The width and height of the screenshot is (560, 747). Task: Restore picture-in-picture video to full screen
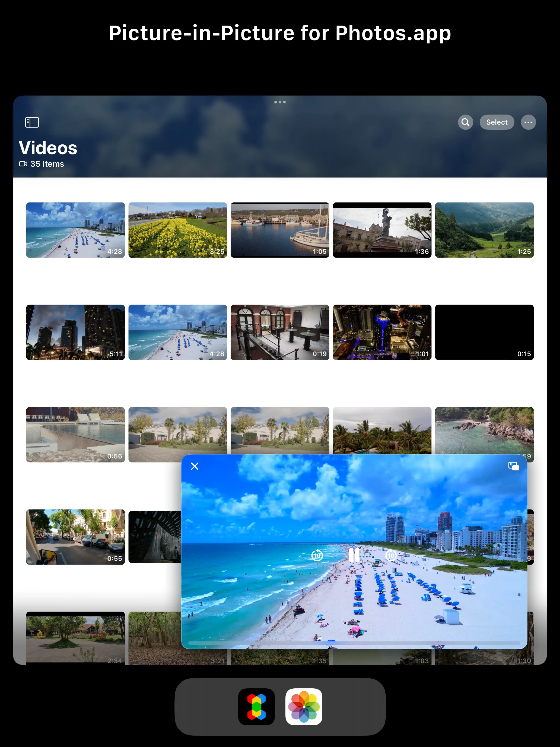513,466
